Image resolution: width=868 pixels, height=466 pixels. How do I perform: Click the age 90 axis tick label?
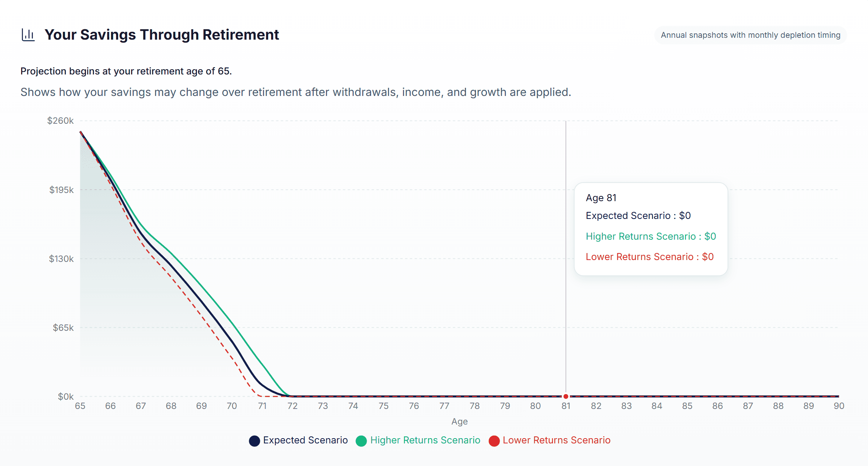(x=839, y=406)
